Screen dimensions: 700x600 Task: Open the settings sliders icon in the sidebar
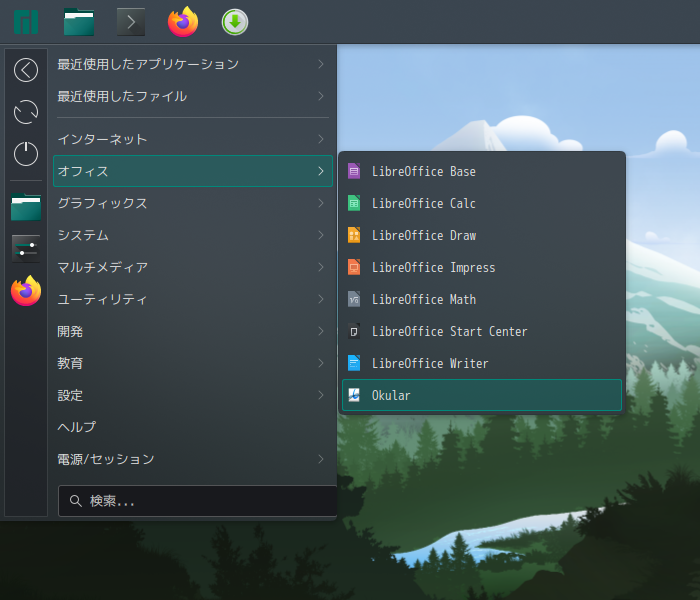point(26,249)
